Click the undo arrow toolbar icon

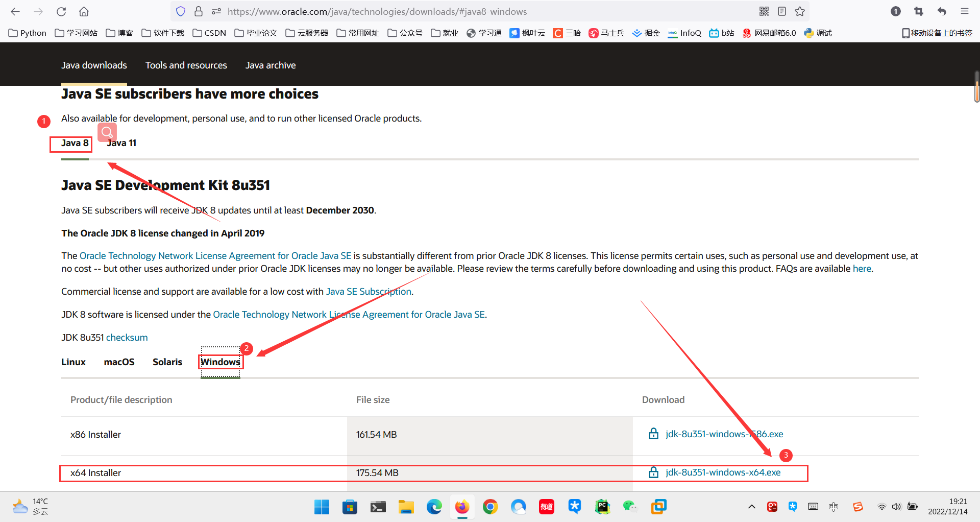tap(942, 11)
